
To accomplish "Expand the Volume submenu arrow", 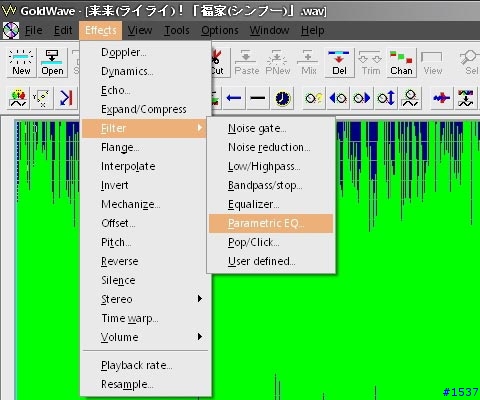I will pos(200,337).
